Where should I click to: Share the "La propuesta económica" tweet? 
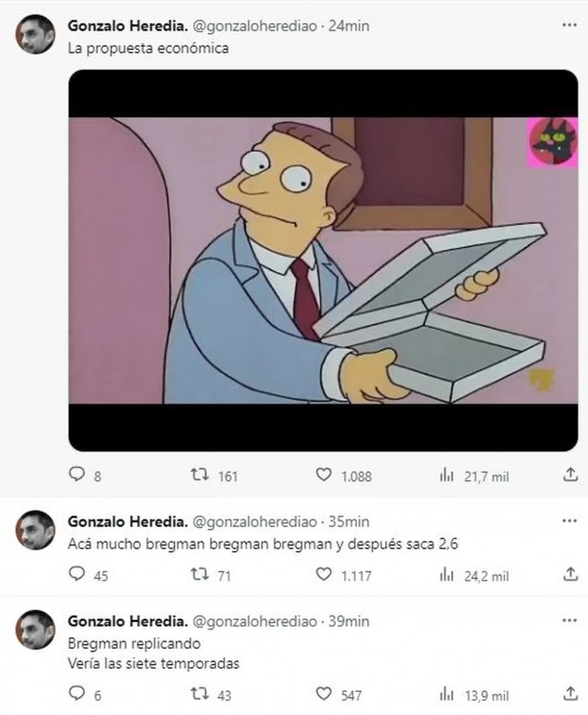569,475
